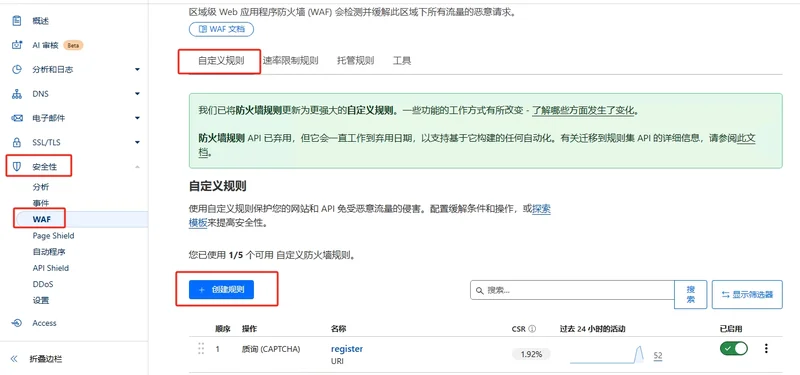Click the 搜索 rule search field
This screenshot has height=375, width=800.
coord(572,290)
